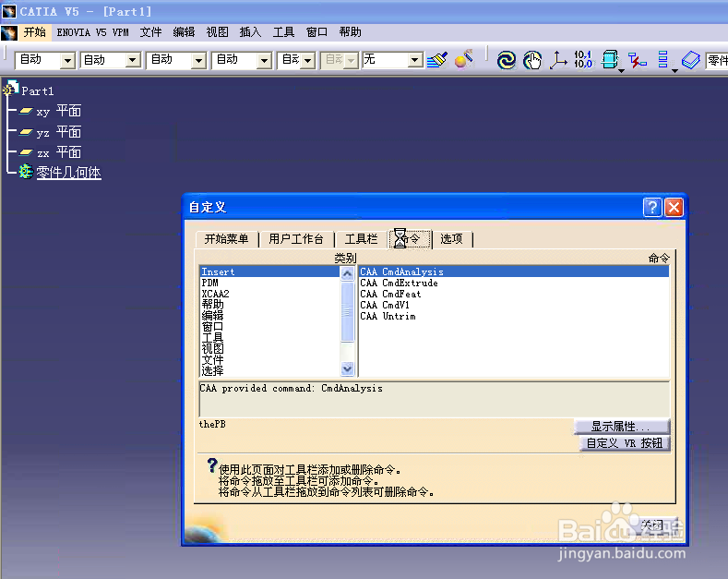Select command CAA Untrim
The width and height of the screenshot is (728, 579).
(514, 317)
